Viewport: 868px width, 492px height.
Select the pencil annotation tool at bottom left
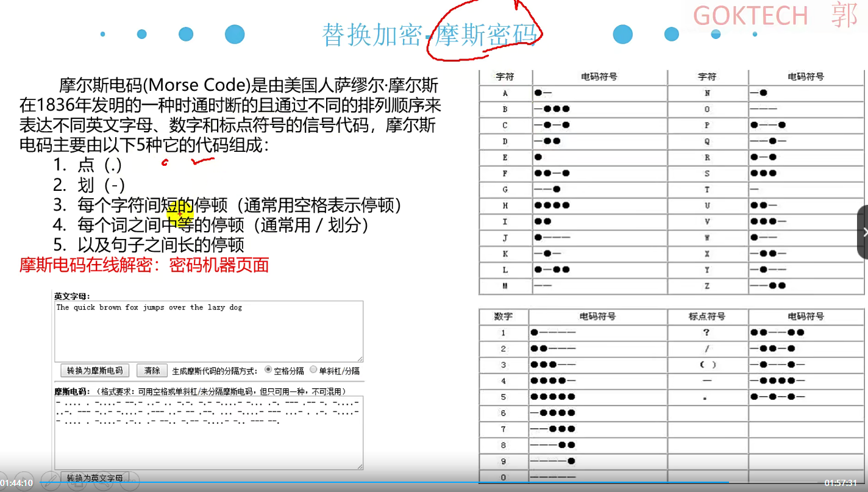point(51,482)
